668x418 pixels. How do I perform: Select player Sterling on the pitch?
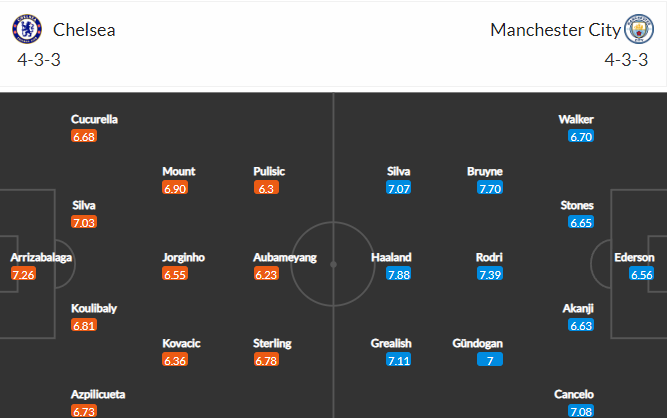click(272, 343)
